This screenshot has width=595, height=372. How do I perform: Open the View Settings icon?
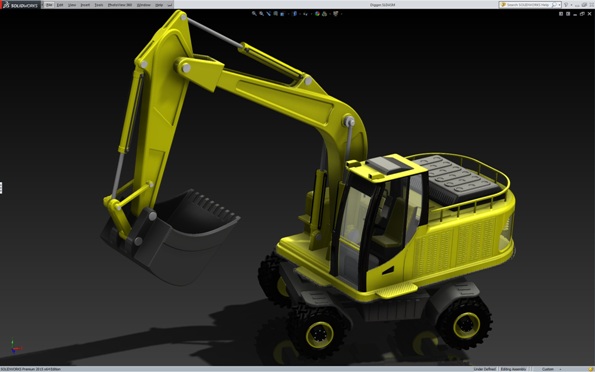(x=335, y=14)
